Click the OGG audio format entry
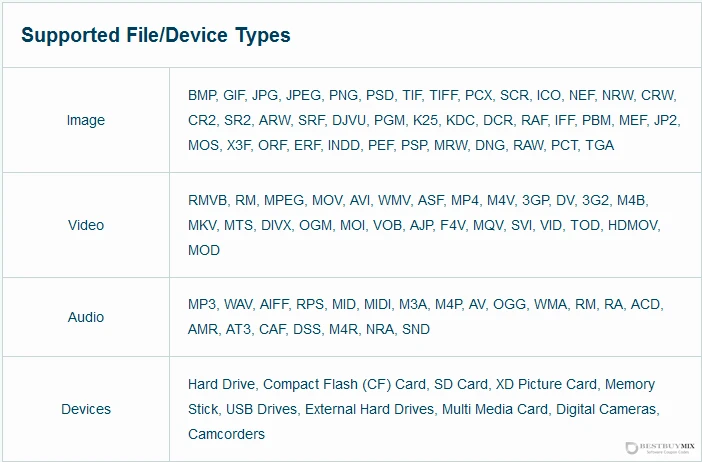The width and height of the screenshot is (702, 462). point(509,304)
